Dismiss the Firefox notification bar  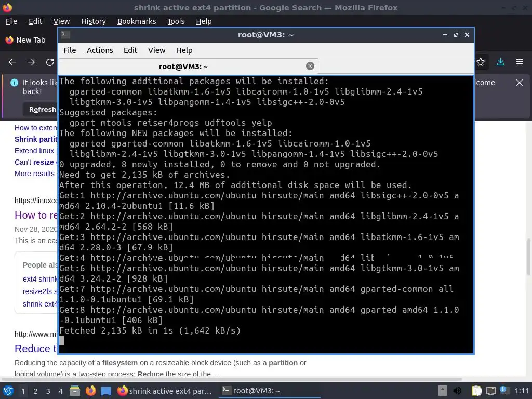(520, 83)
